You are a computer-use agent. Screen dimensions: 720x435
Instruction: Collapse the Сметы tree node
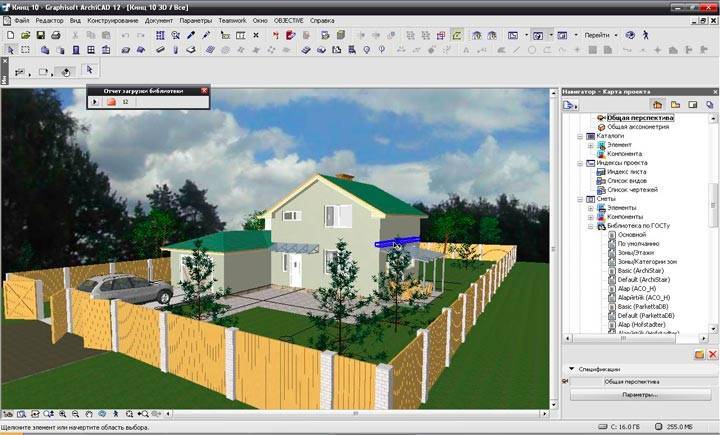pyautogui.click(x=580, y=199)
